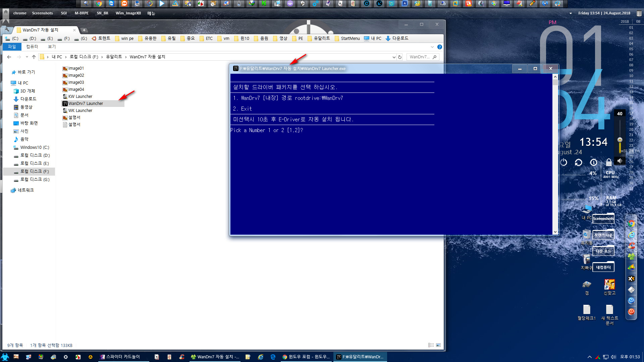Open the 파일 ribbon tab
Screen dimensions: 644x362
pos(12,47)
